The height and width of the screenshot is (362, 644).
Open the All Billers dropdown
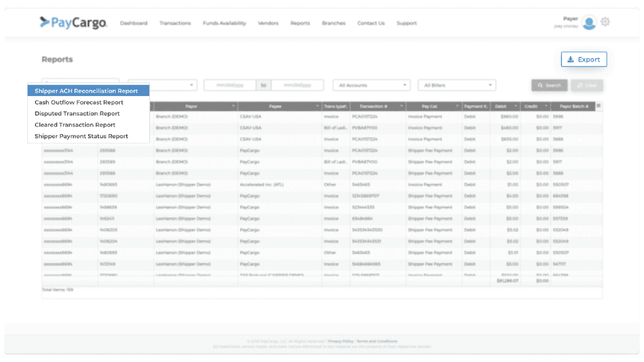[456, 85]
